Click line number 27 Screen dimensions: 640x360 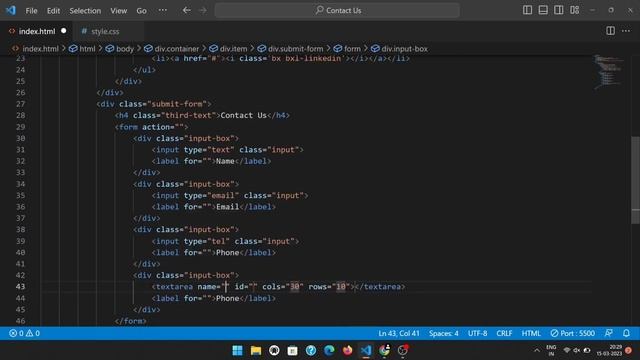pos(20,104)
